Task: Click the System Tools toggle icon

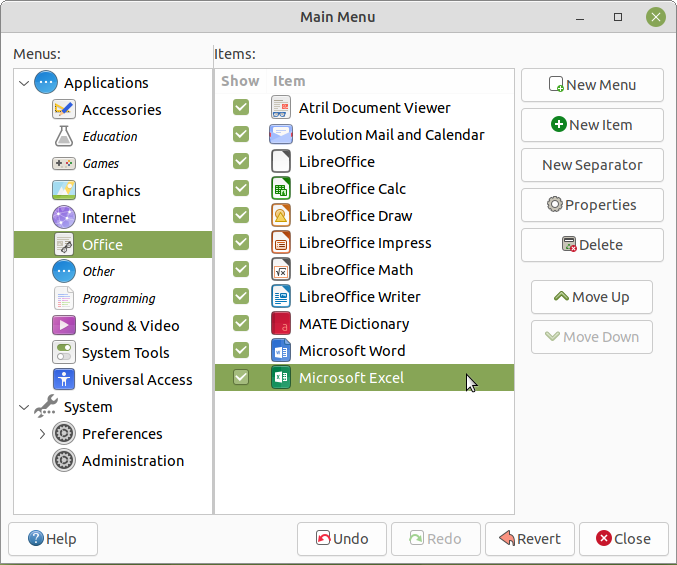Action: (x=64, y=352)
